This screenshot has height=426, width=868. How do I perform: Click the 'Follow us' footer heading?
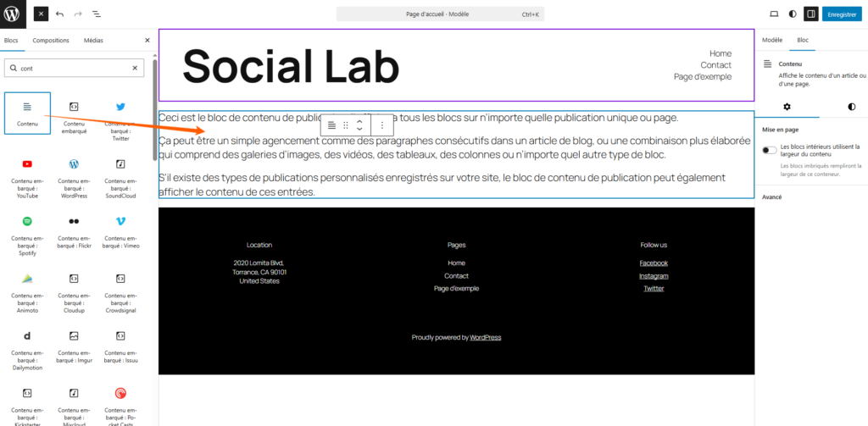tap(654, 245)
